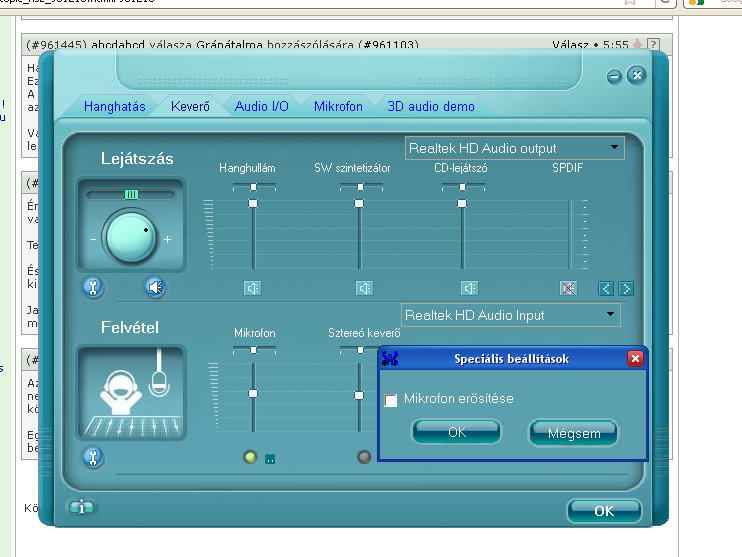The height and width of the screenshot is (557, 742).
Task: Mute the SW szintetizátor channel
Action: (x=364, y=288)
